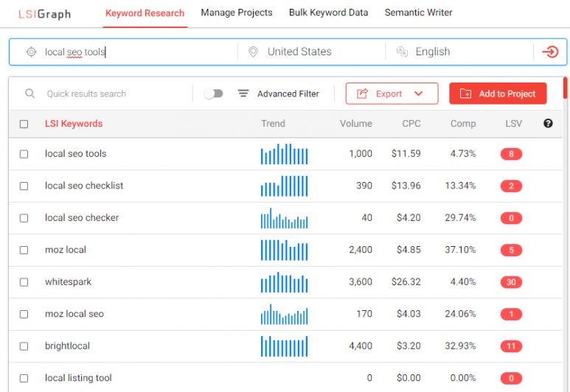Image resolution: width=570 pixels, height=392 pixels.
Task: Sort by Comp column header
Action: pos(463,124)
